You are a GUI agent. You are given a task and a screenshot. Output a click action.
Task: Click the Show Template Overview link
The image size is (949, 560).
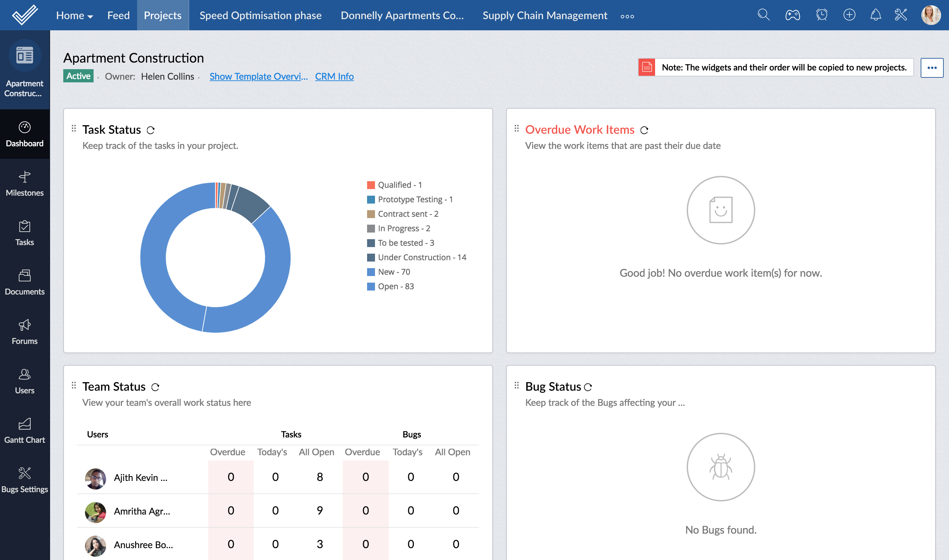click(259, 75)
